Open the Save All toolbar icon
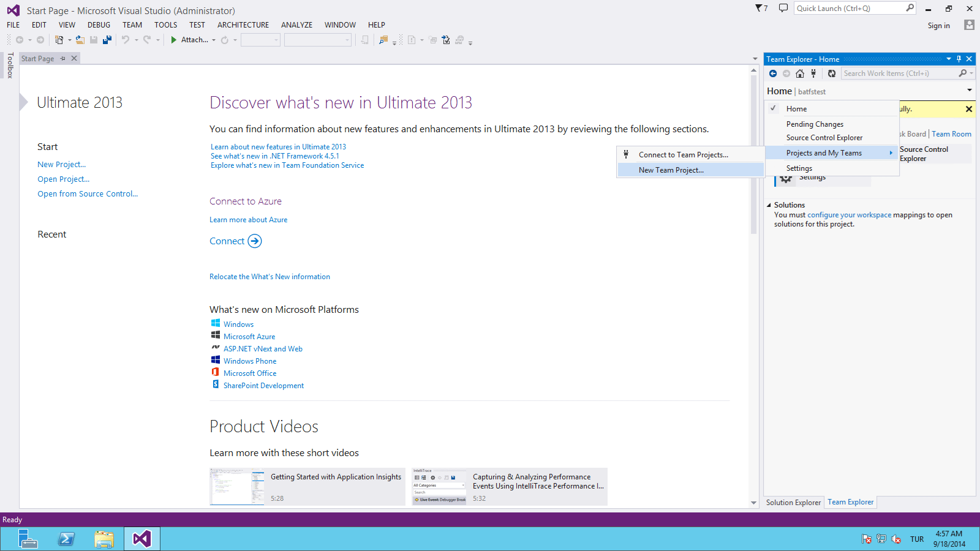Image resolution: width=980 pixels, height=551 pixels. [x=107, y=39]
